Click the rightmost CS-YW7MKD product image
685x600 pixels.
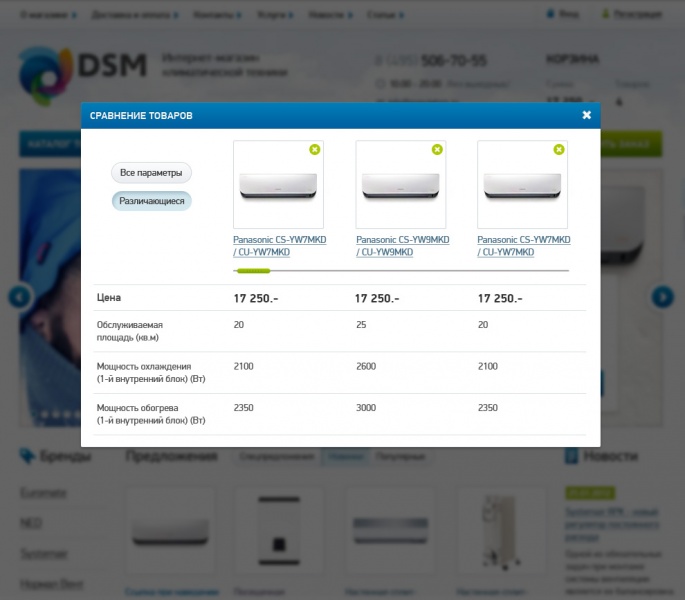pos(522,184)
